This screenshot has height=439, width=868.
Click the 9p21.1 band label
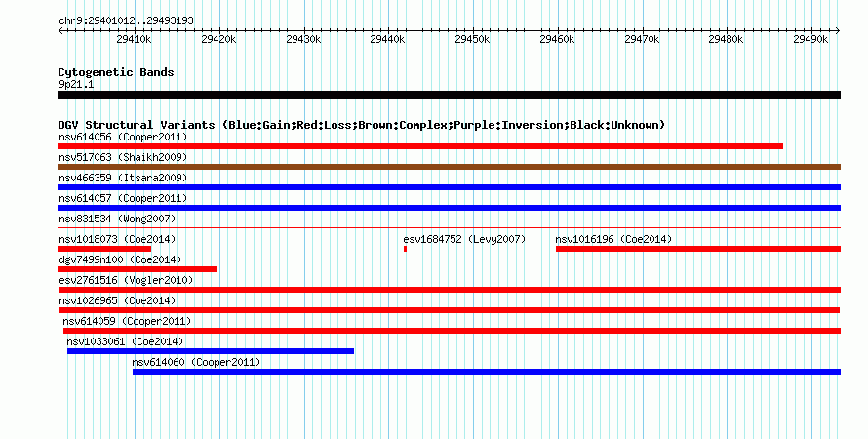click(x=76, y=84)
